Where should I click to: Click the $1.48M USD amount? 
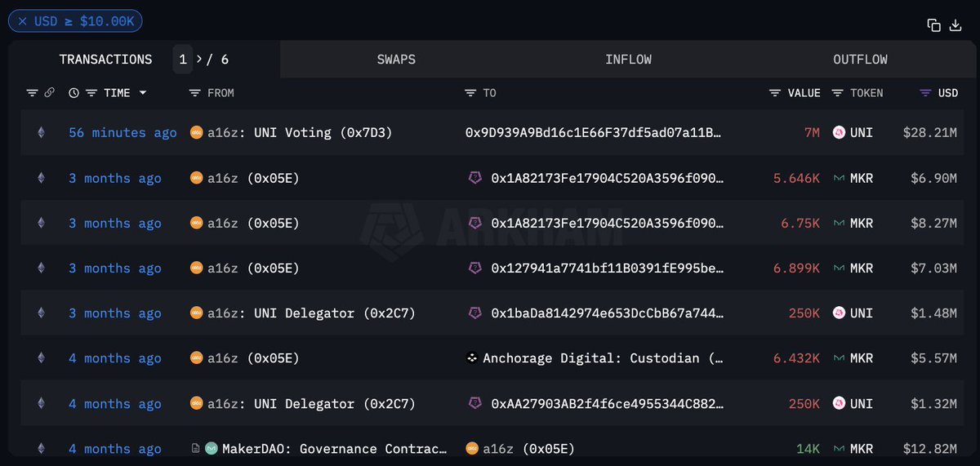click(934, 313)
